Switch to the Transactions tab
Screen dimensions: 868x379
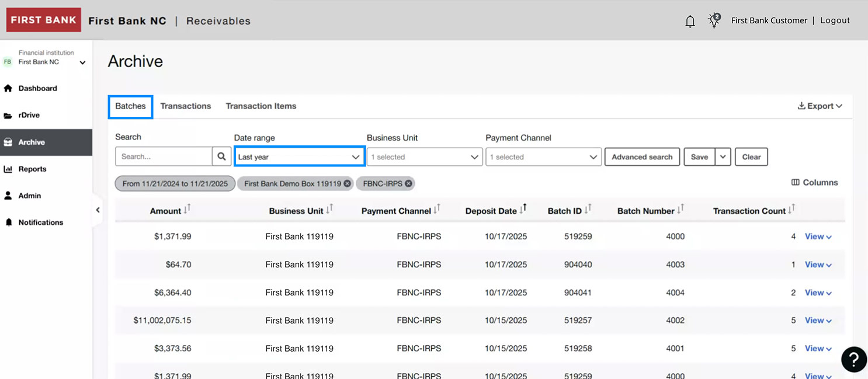click(186, 106)
